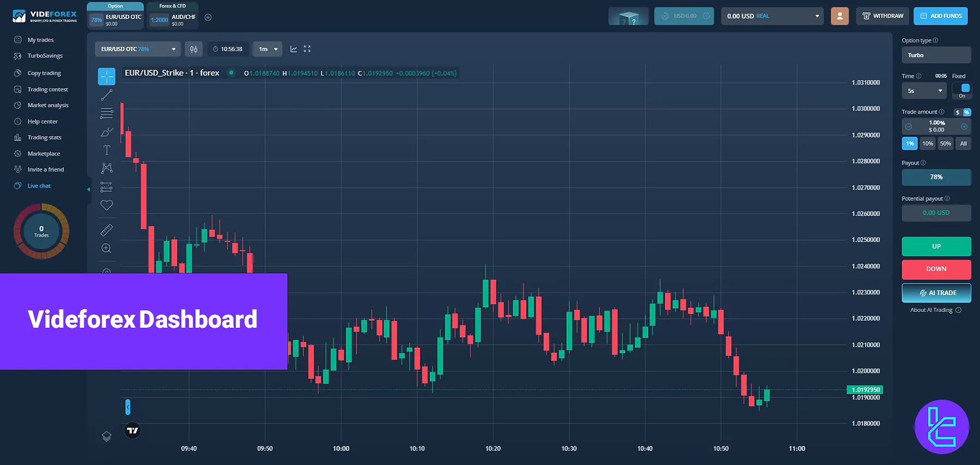This screenshot has height=465, width=980.
Task: Start AI TRADE
Action: tap(936, 293)
